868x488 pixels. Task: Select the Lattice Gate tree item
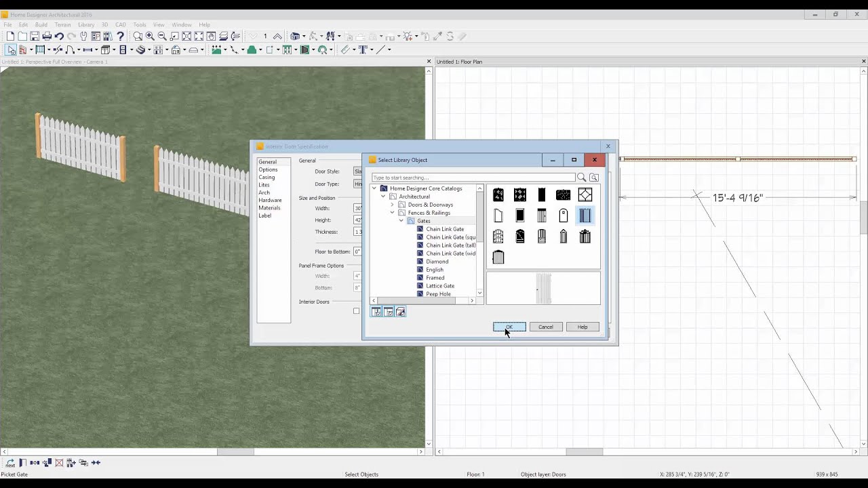[440, 286]
